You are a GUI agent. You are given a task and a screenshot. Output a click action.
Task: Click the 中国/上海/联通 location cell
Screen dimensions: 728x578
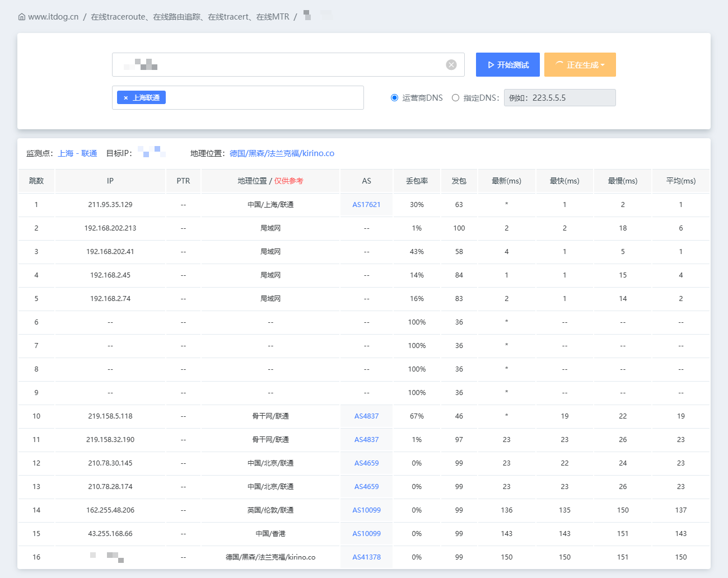click(270, 205)
